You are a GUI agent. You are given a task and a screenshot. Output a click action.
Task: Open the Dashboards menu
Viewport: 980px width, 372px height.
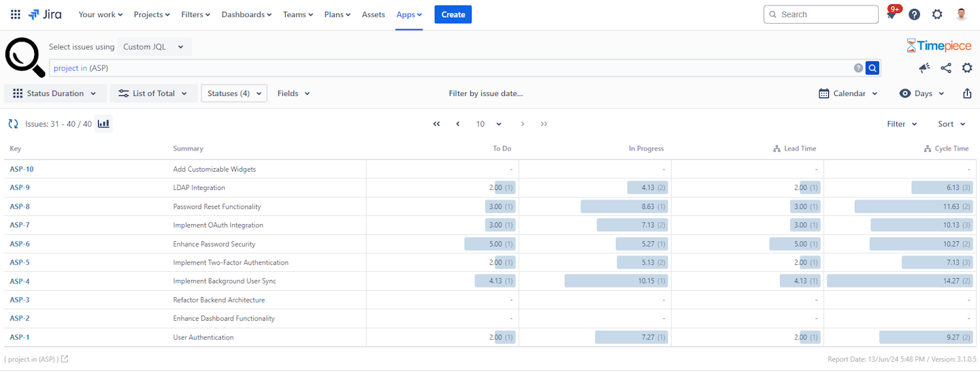(246, 14)
